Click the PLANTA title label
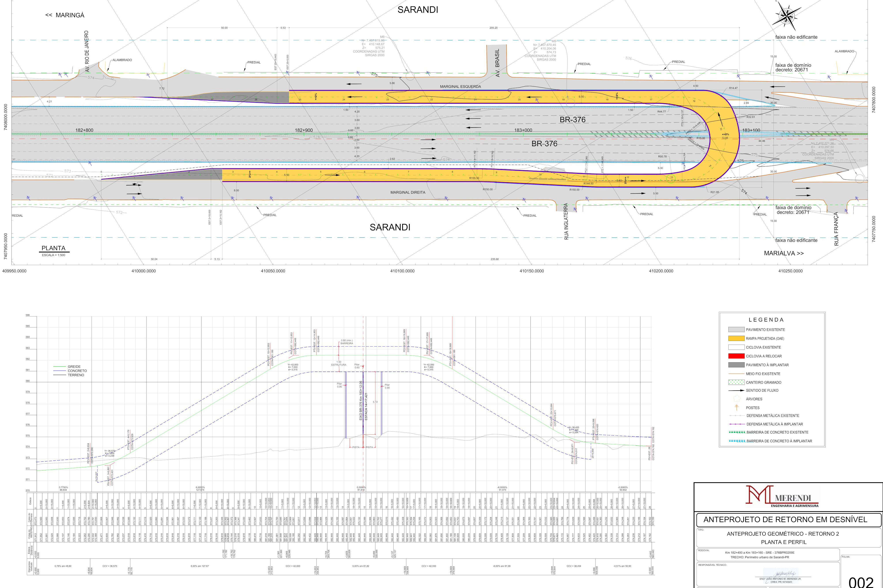Image resolution: width=883 pixels, height=588 pixels. 53,248
